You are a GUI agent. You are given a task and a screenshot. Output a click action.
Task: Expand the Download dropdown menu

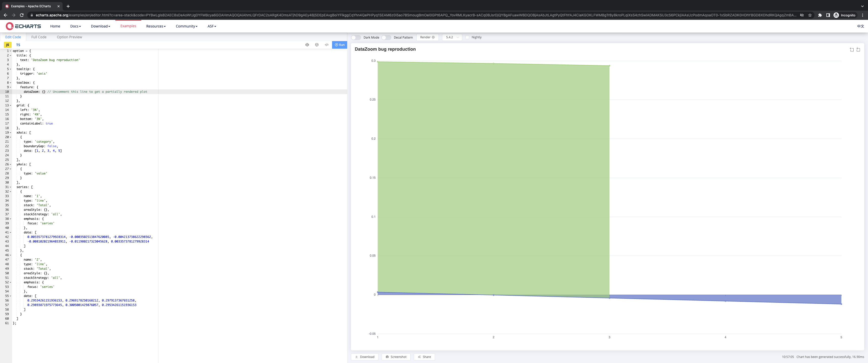(x=100, y=26)
